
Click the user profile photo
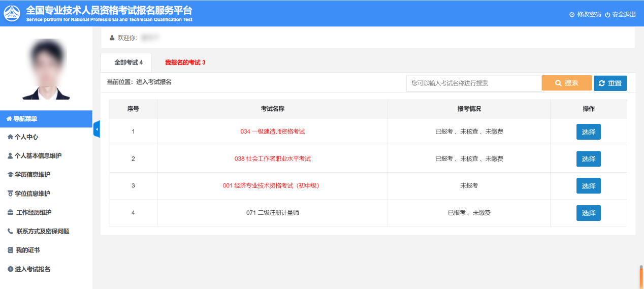point(46,70)
